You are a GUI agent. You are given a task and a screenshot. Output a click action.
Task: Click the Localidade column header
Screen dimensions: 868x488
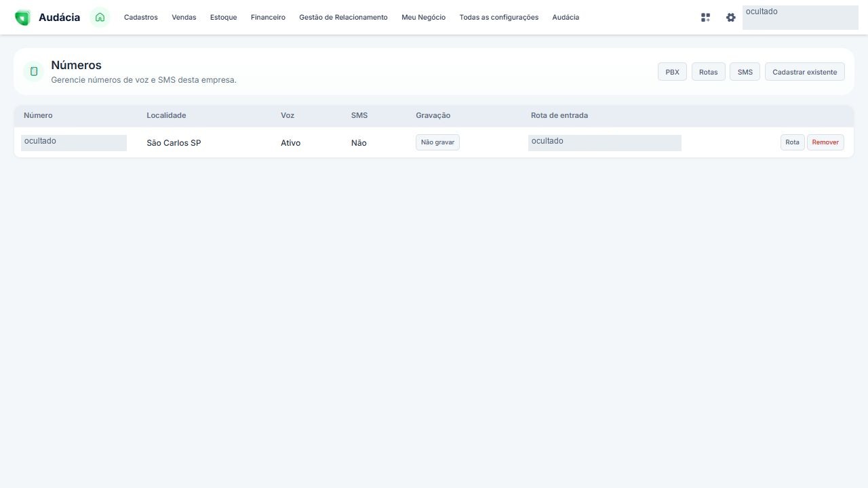coord(166,115)
